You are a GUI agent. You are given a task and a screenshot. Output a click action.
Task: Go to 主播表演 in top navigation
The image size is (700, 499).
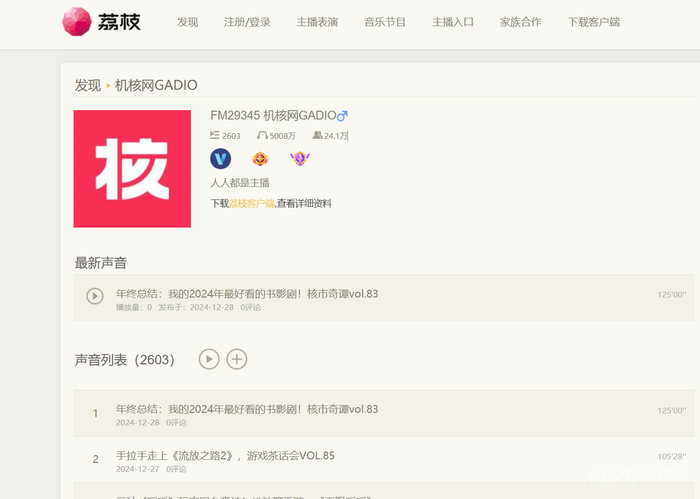[317, 22]
